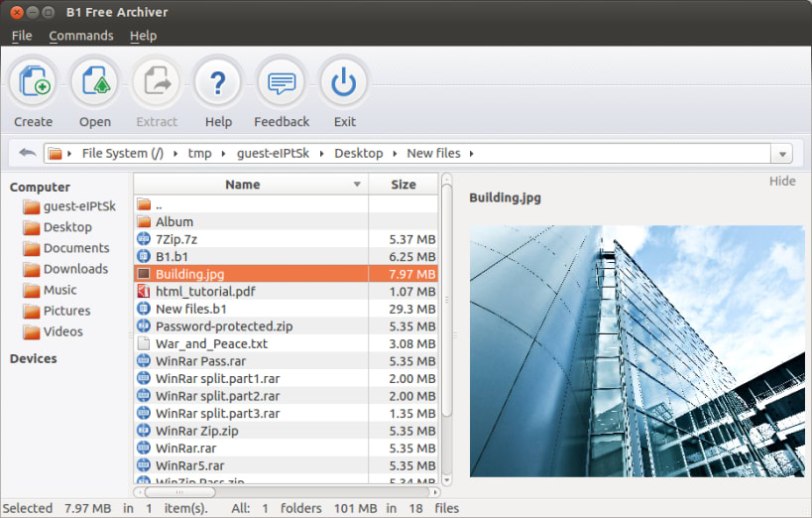Click the html_tutorial.pdf file icon
This screenshot has width=812, height=518.
[144, 291]
